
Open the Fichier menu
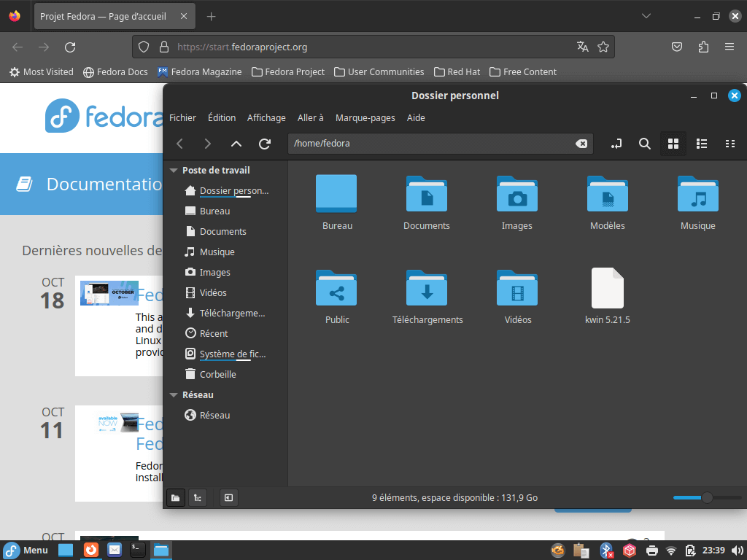coord(182,117)
